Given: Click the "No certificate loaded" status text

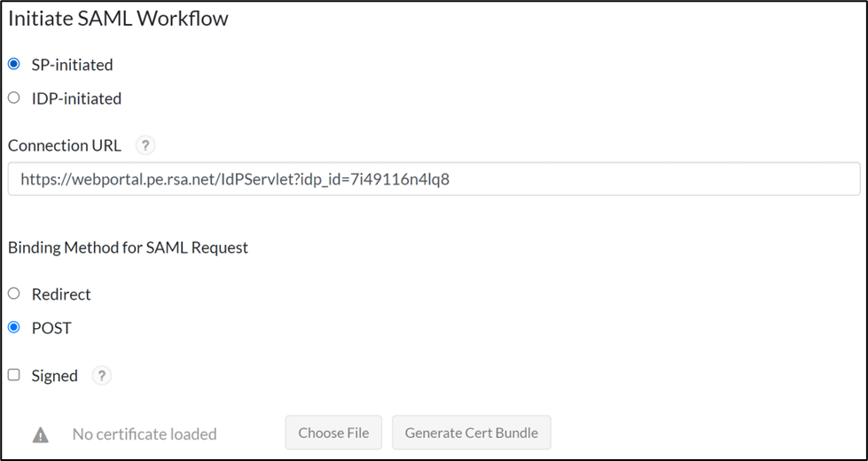Looking at the screenshot, I should tap(145, 434).
